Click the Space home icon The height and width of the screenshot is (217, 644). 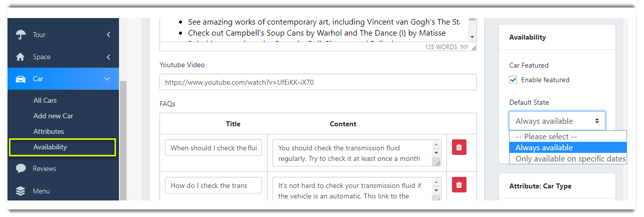pyautogui.click(x=20, y=57)
